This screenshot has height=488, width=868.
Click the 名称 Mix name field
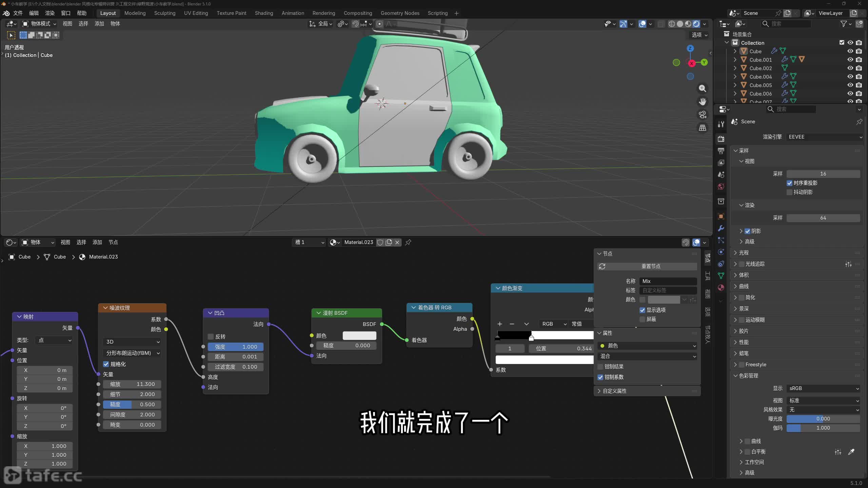point(668,281)
